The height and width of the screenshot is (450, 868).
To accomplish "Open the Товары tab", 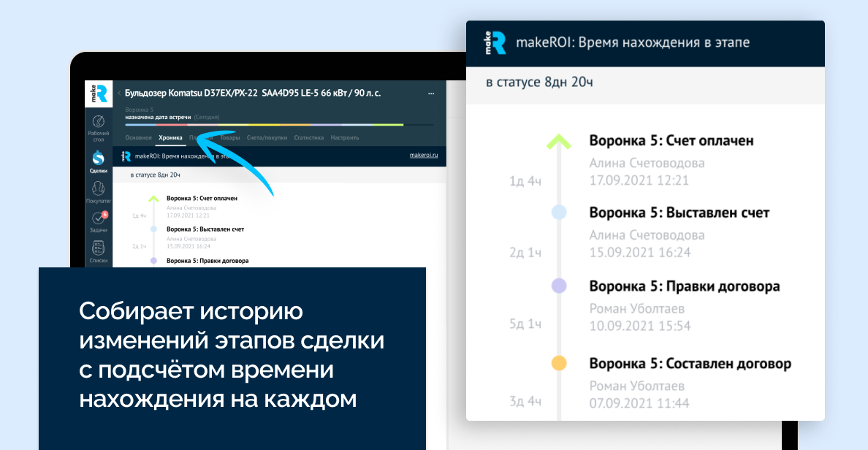I will coord(230,137).
